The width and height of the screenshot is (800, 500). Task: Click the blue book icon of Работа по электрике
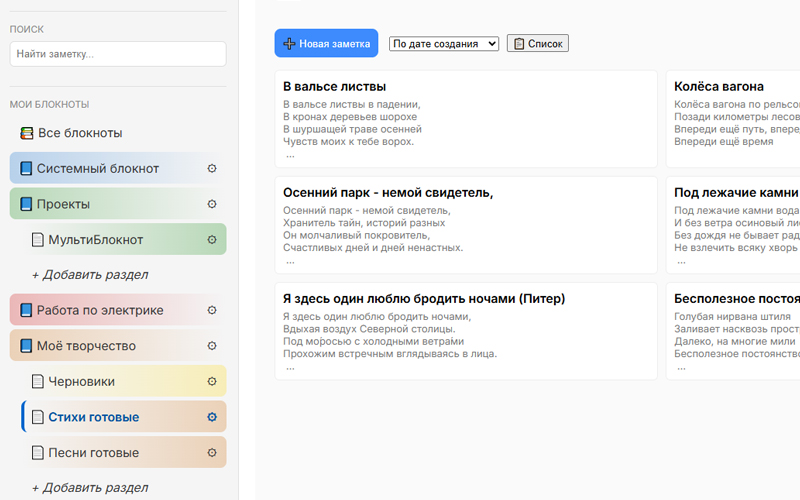click(26, 310)
